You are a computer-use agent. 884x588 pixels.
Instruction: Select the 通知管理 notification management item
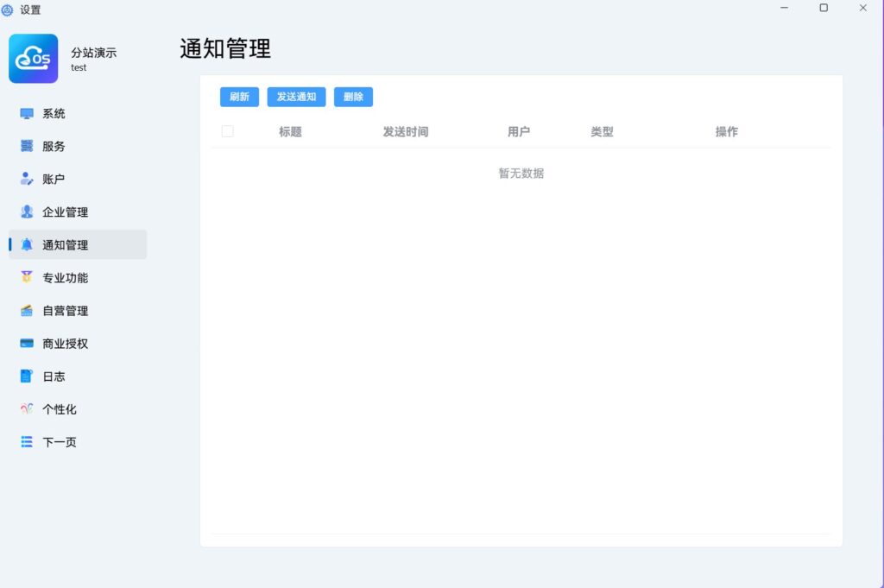(64, 244)
